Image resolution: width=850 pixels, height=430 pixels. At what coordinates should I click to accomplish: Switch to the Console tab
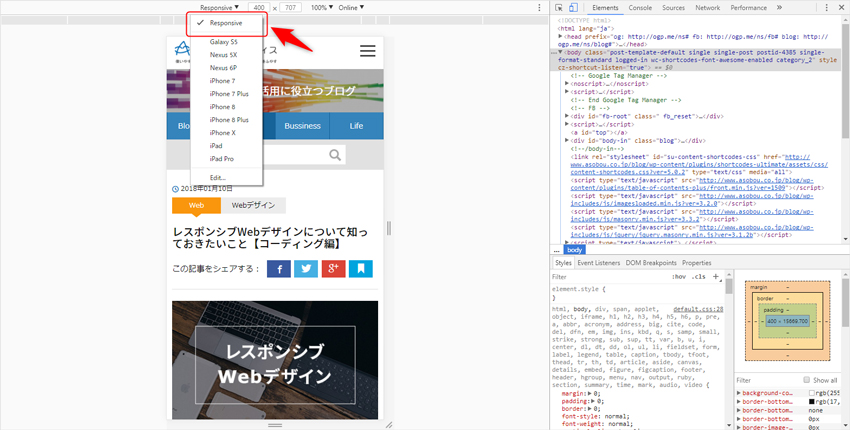pos(640,8)
